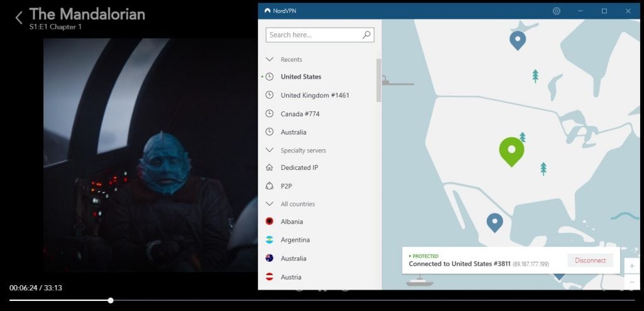
Task: Click the Argentina flag icon
Action: pyautogui.click(x=269, y=240)
